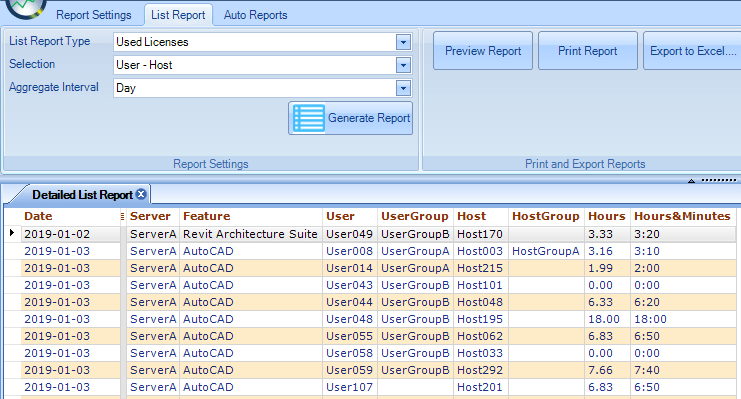
Task: Click the Print Report button
Action: pos(587,51)
